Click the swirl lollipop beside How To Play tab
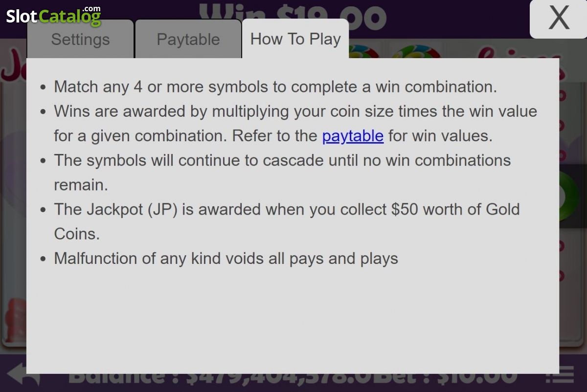The width and height of the screenshot is (587, 392). (x=363, y=51)
